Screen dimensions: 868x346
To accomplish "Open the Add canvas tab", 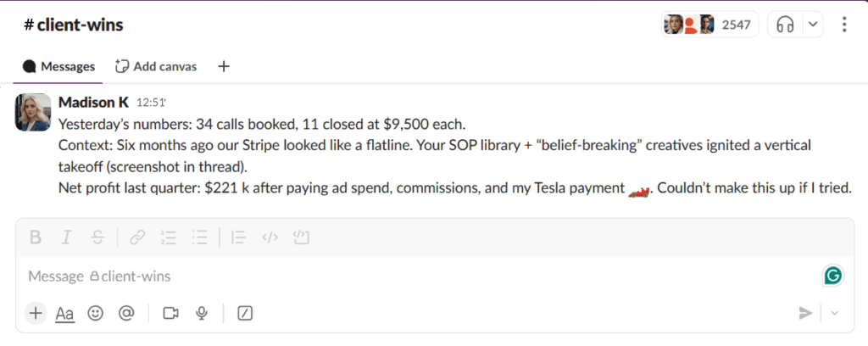I will [x=156, y=67].
